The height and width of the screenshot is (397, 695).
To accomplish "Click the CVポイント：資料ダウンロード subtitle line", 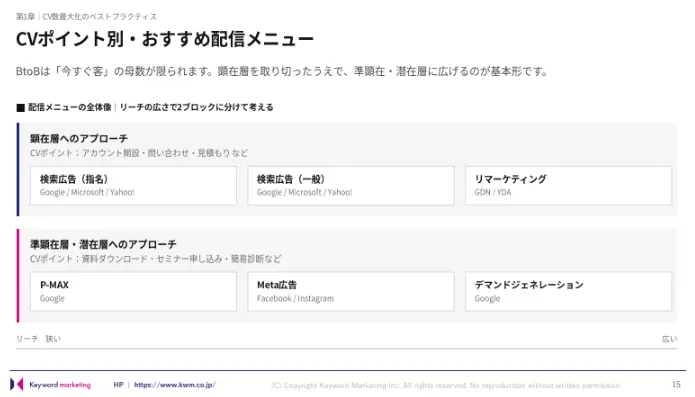I will coord(156,259).
